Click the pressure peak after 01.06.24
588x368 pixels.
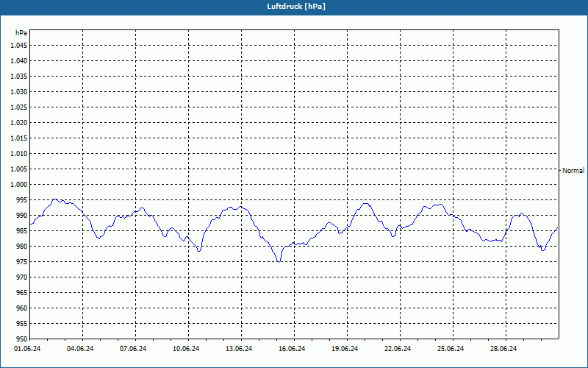54,199
